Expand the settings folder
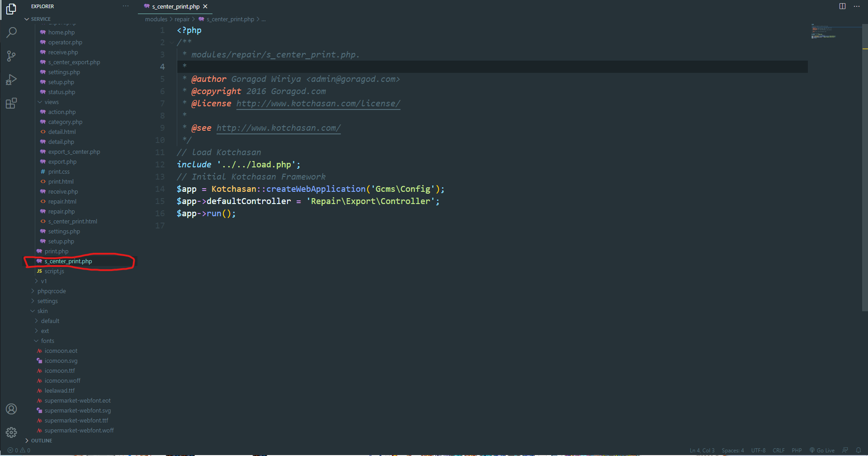868x456 pixels. pos(47,301)
